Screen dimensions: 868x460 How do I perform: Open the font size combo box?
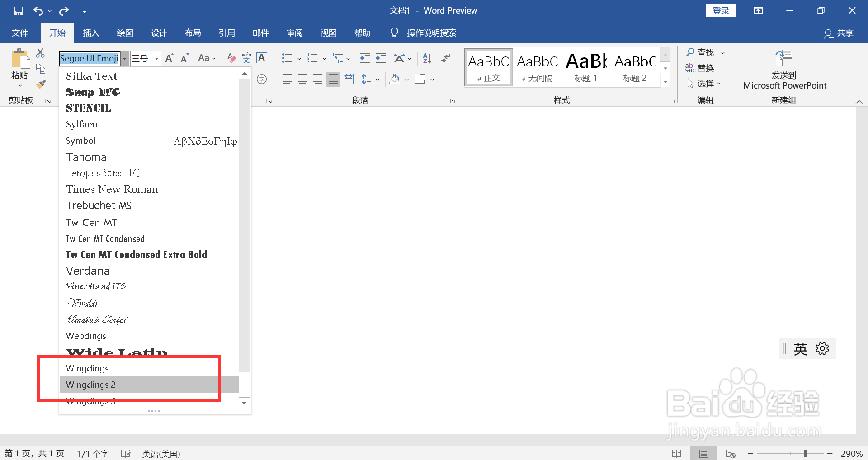point(146,58)
